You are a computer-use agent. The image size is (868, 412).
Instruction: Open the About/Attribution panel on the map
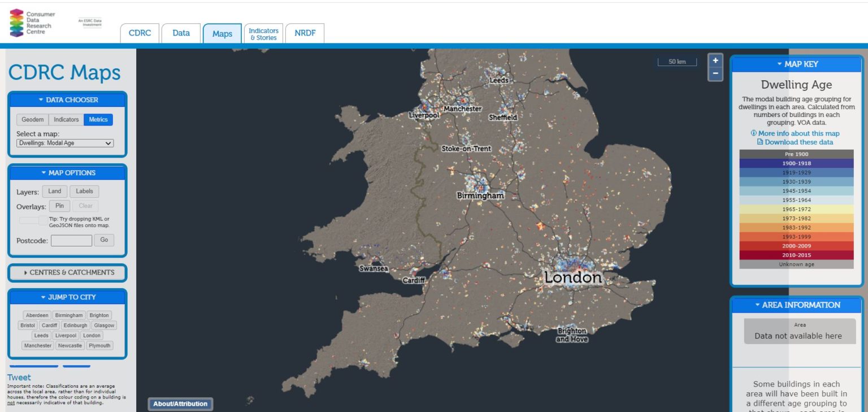tap(180, 403)
